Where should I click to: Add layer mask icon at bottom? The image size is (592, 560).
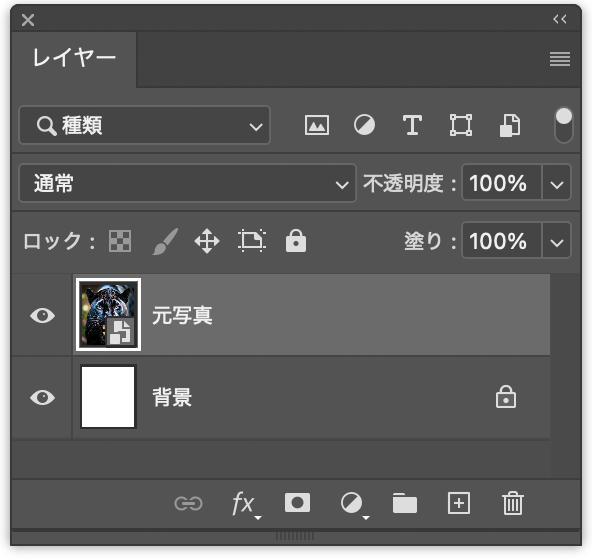298,503
